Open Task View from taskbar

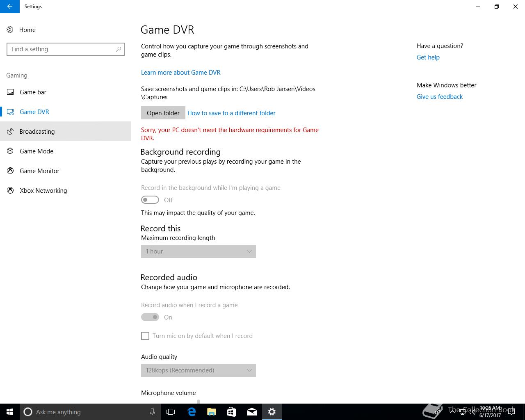(171, 412)
